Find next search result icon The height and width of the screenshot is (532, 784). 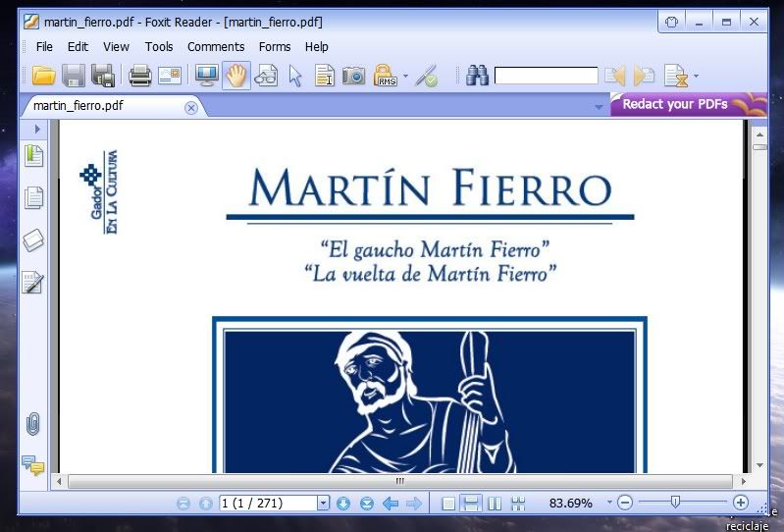point(644,76)
